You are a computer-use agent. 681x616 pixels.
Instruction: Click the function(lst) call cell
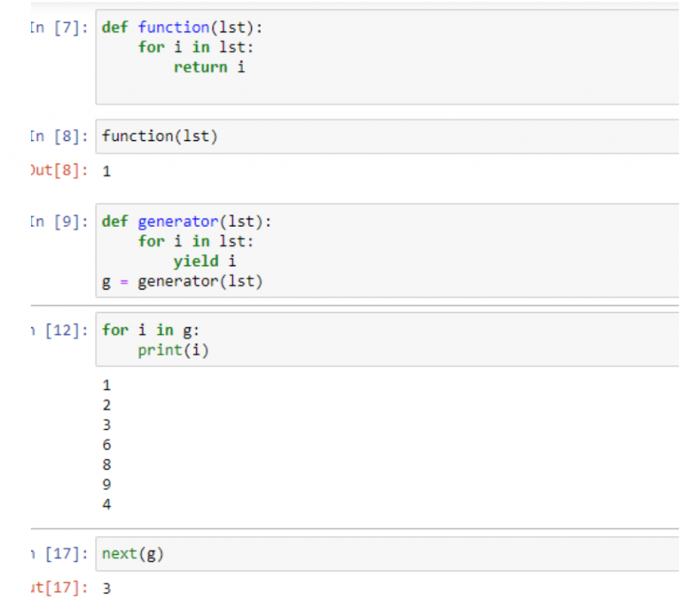(x=381, y=136)
